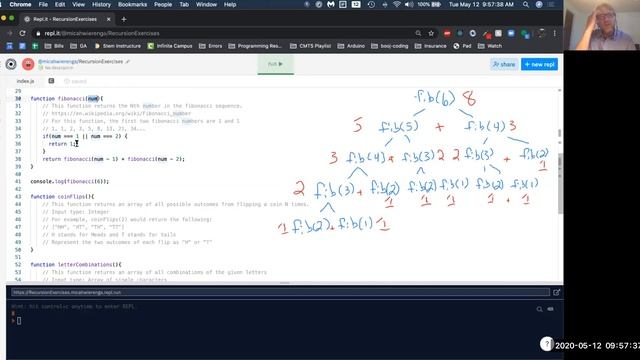Open the Watch bookmark folder

490,46
